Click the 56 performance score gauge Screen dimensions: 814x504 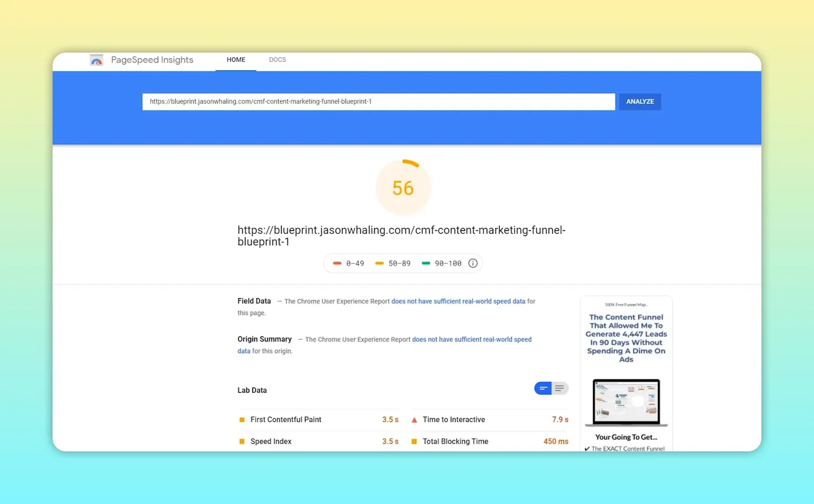click(x=403, y=188)
